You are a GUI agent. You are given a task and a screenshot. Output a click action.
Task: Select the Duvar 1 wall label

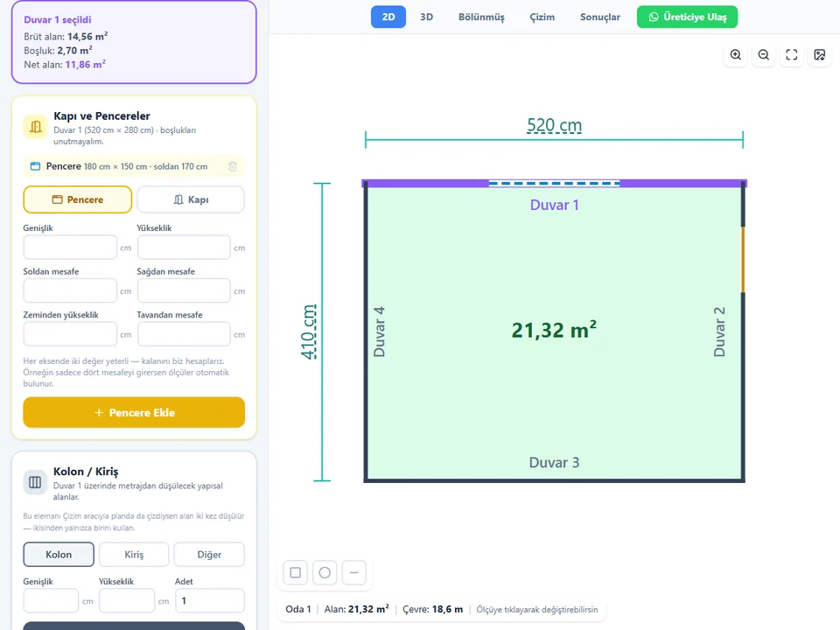pyautogui.click(x=555, y=205)
